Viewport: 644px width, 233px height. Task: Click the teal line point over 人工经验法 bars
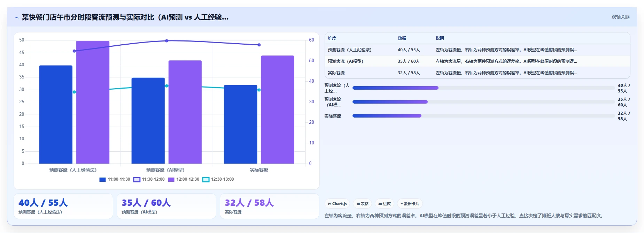pos(74,92)
